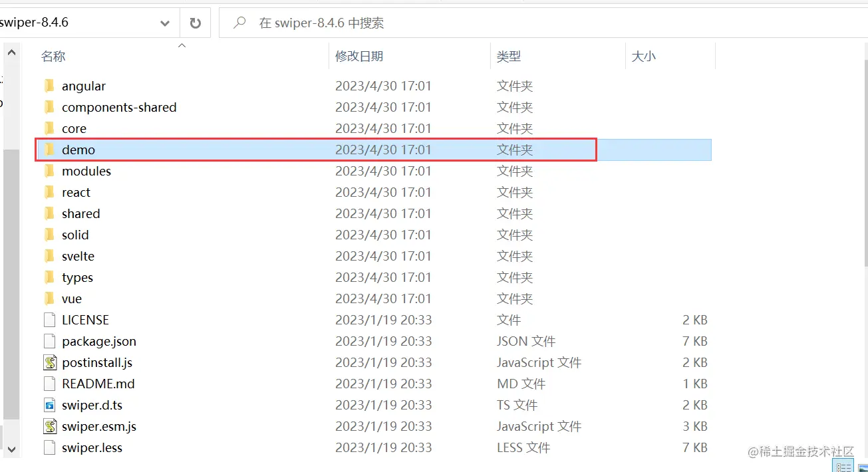Click the components-shared folder icon

click(x=49, y=107)
